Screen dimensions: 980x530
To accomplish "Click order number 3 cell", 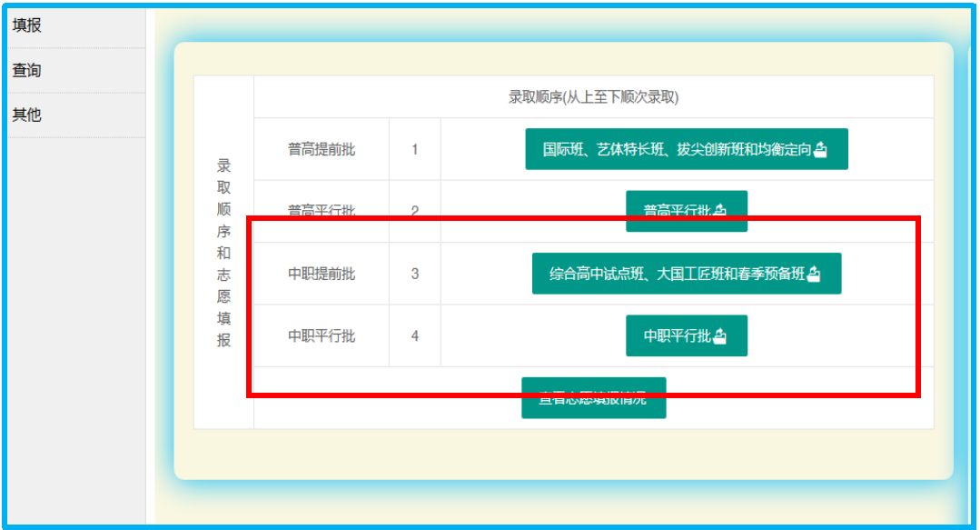I will [415, 274].
